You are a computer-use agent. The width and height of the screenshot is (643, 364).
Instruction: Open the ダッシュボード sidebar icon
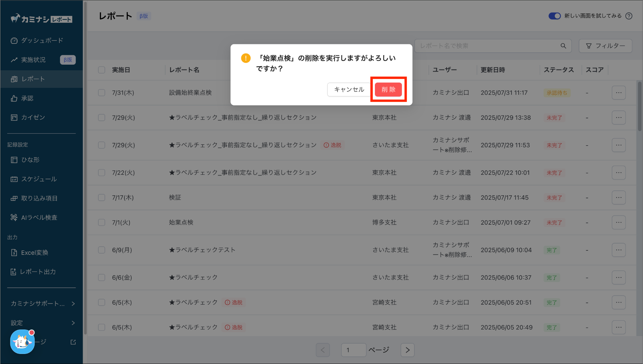pyautogui.click(x=14, y=40)
